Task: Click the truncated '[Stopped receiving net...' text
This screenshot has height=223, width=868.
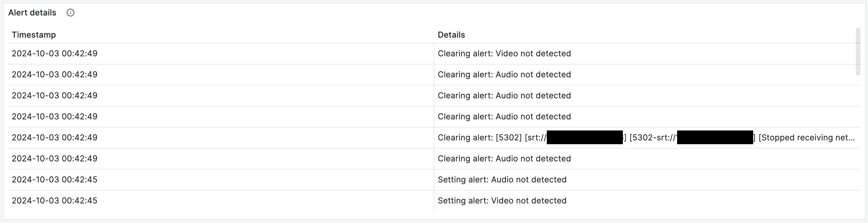Action: [x=807, y=138]
